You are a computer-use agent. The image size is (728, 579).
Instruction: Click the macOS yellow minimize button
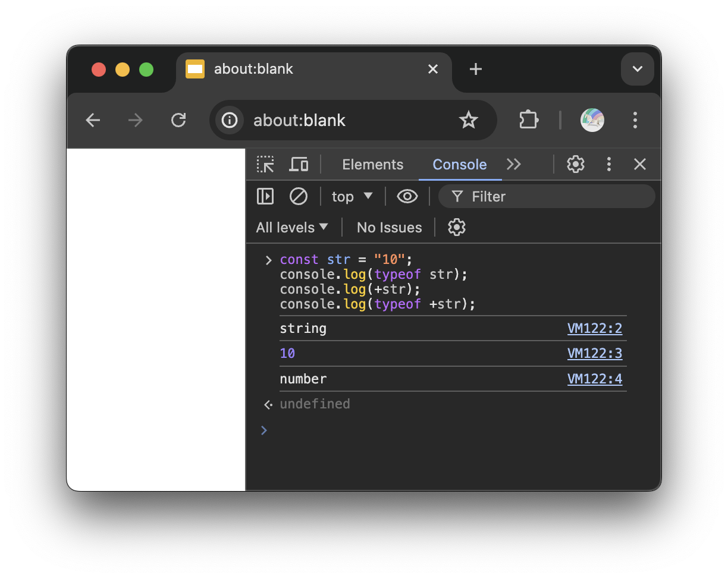pos(123,70)
